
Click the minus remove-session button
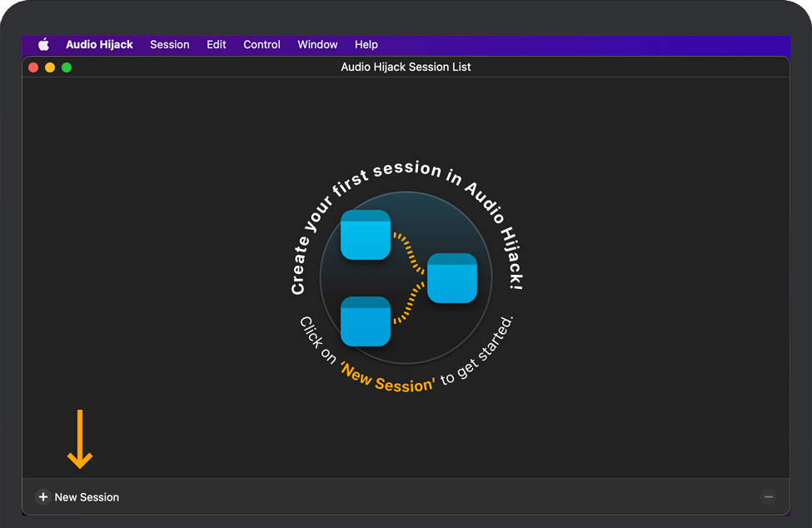(769, 497)
